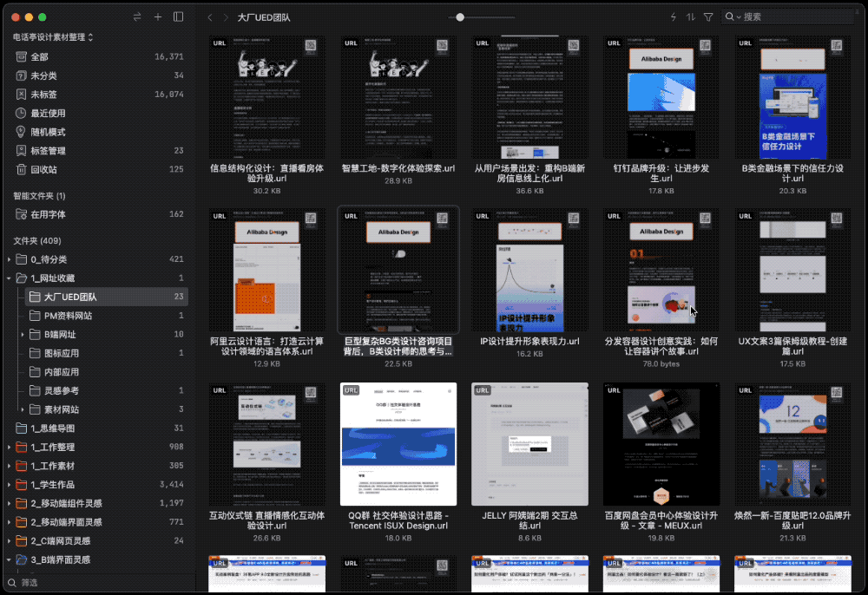Go back with the left chevron
Screen dimensions: 868x595
210,17
